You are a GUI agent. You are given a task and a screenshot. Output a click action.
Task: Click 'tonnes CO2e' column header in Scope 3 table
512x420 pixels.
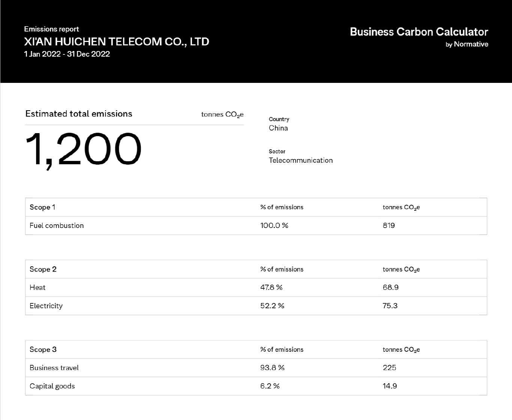click(401, 350)
